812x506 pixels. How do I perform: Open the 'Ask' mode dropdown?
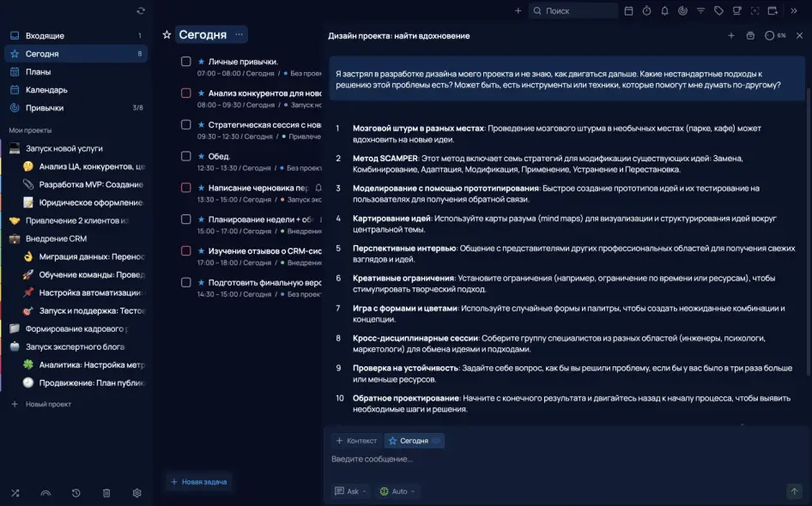coord(352,491)
